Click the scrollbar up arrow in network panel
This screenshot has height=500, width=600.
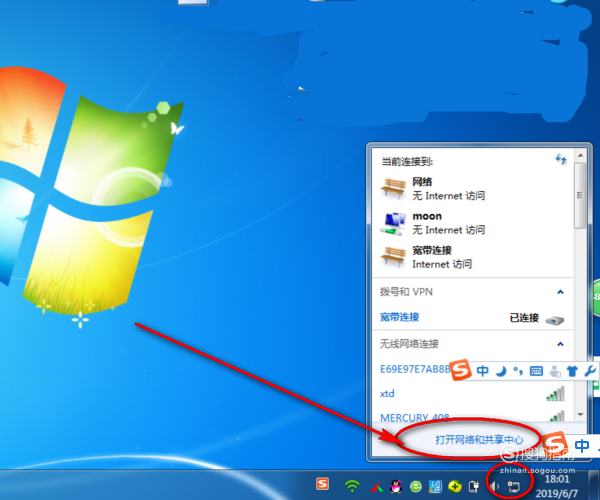(580, 155)
